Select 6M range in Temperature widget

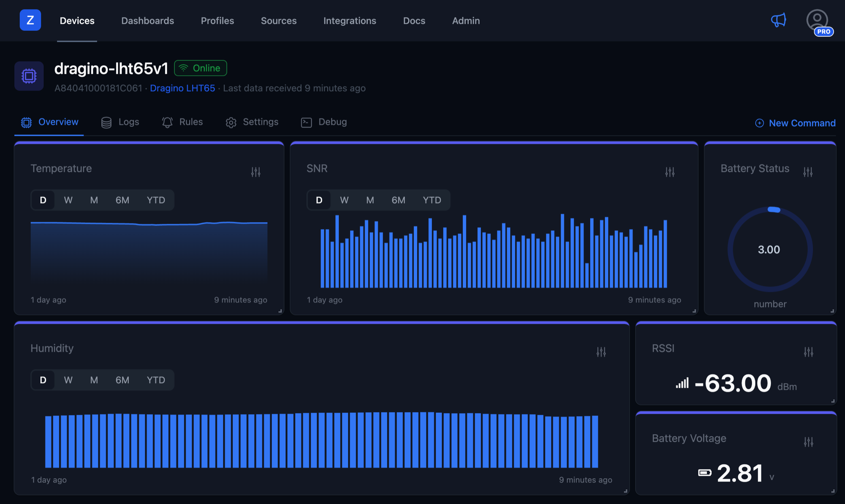(123, 200)
